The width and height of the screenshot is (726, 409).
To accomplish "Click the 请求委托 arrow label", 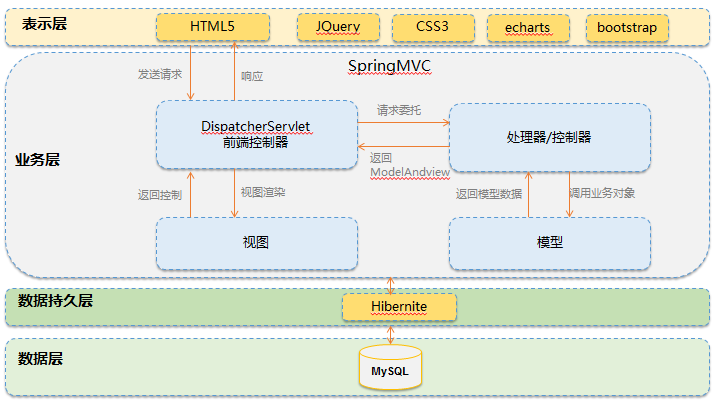I will [x=398, y=110].
